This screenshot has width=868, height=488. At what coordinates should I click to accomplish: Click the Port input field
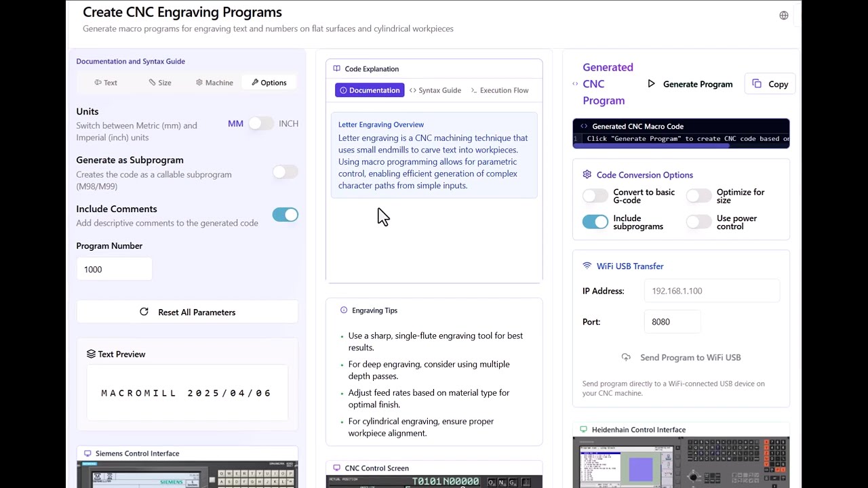click(x=673, y=322)
